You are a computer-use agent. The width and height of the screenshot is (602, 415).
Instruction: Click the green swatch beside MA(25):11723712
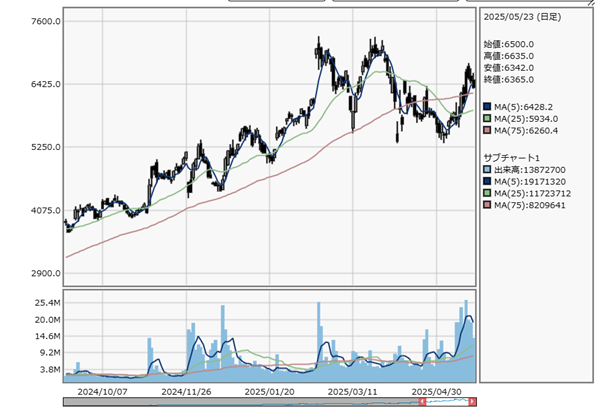click(487, 193)
